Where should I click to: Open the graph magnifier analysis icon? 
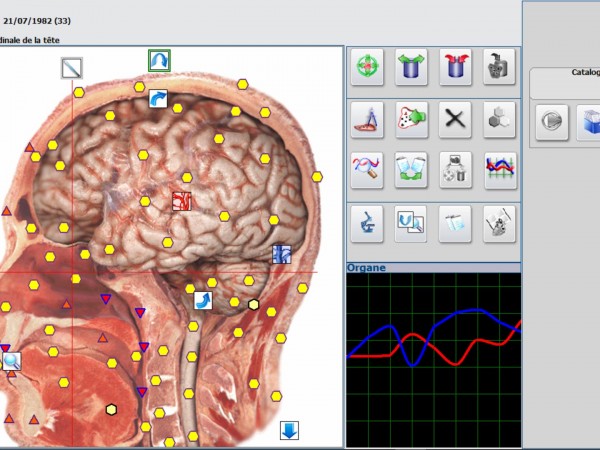tap(368, 171)
